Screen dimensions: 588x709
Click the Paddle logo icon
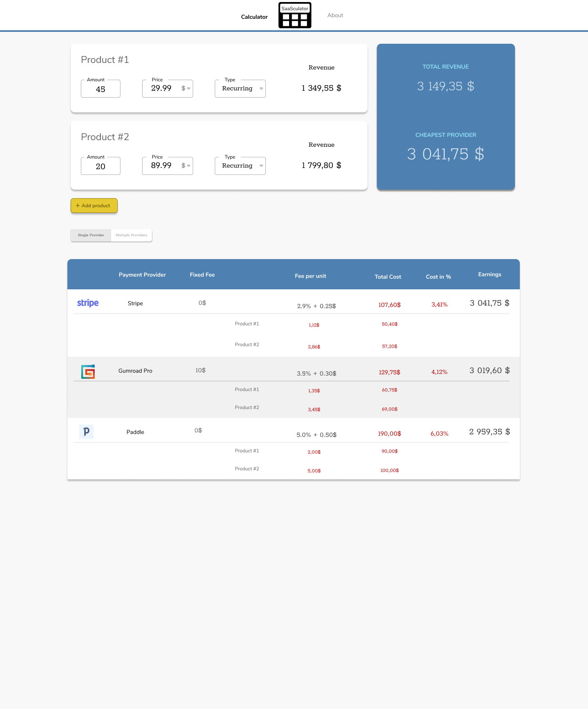click(x=86, y=432)
